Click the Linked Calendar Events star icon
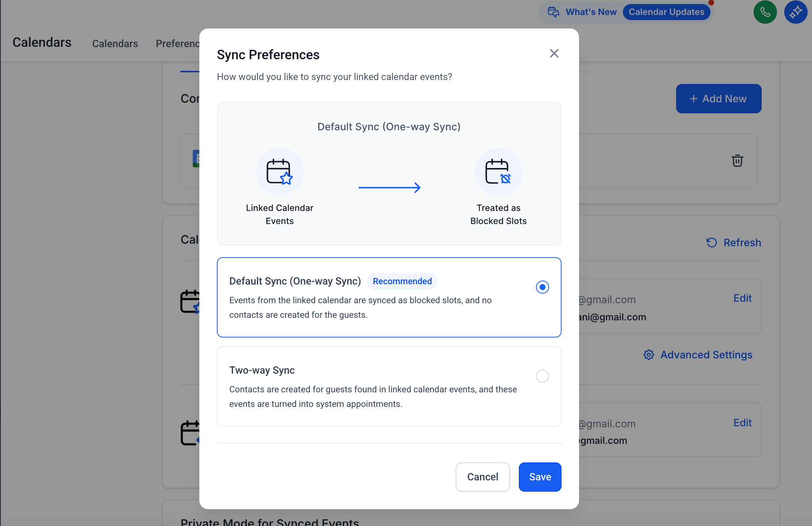 280,172
